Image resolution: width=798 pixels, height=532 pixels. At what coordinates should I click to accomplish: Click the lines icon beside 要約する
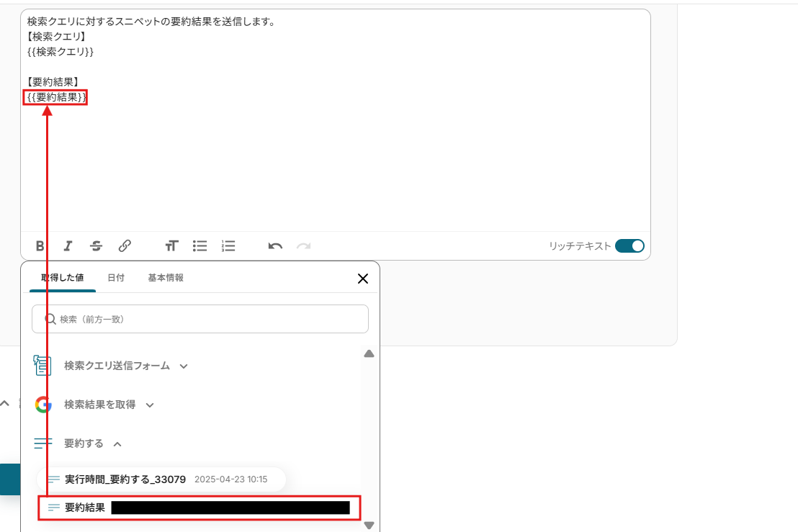point(42,443)
